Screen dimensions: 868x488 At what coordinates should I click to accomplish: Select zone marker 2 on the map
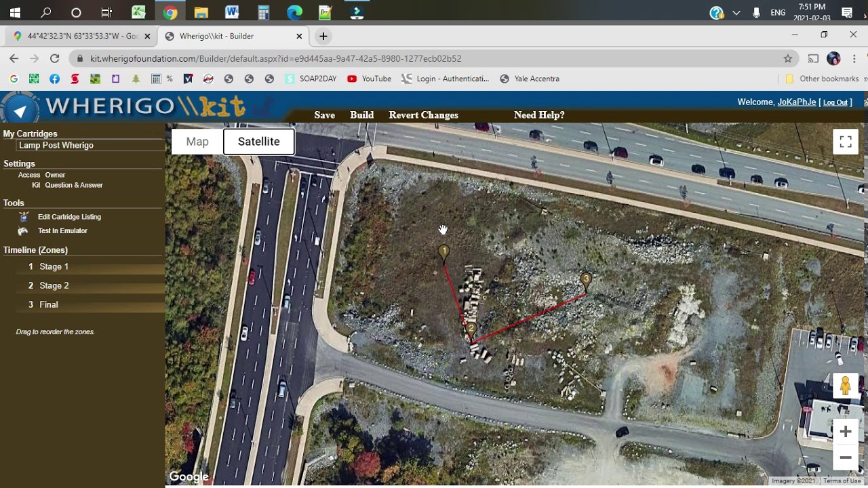tap(471, 331)
